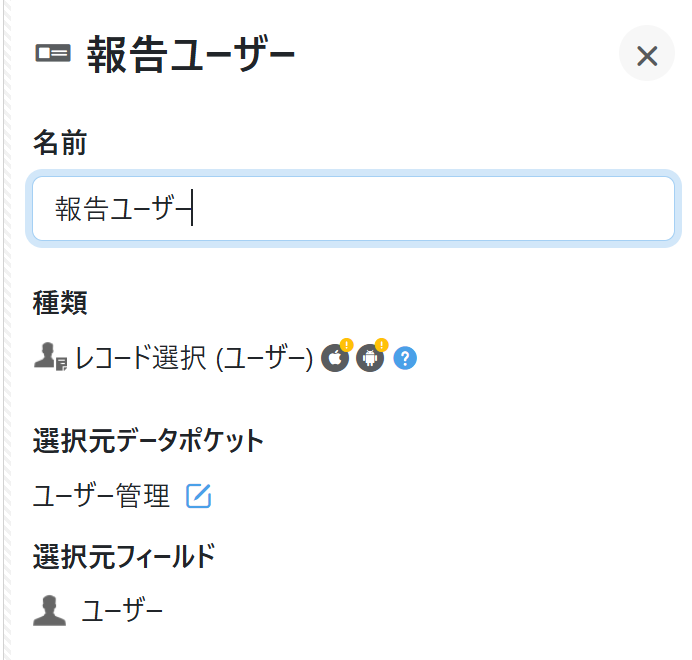Click the Android compatibility icon
This screenshot has height=660, width=692.
click(370, 358)
